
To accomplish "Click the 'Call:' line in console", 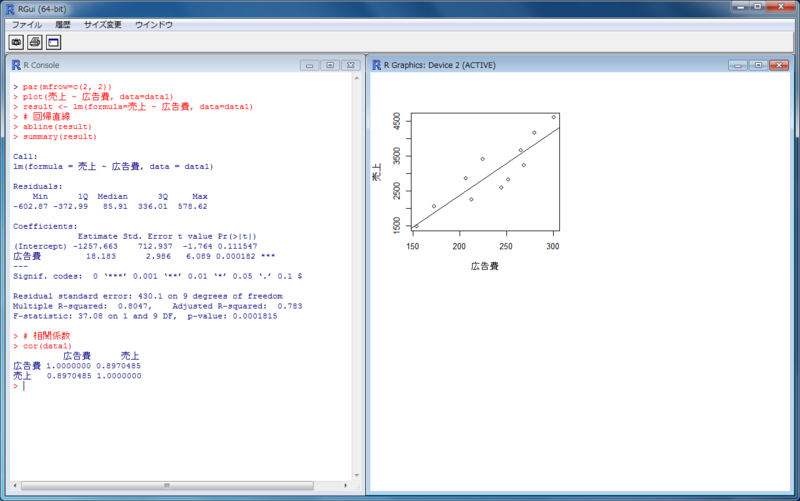I will click(x=25, y=157).
